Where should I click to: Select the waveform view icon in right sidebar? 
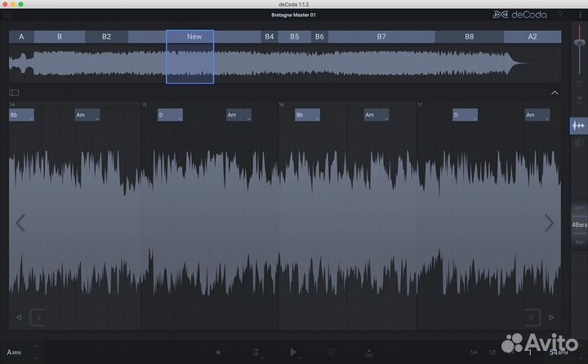(x=578, y=126)
